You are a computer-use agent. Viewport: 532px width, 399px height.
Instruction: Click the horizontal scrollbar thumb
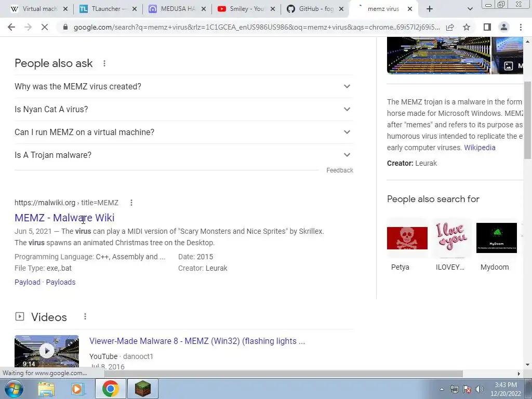tap(283, 374)
